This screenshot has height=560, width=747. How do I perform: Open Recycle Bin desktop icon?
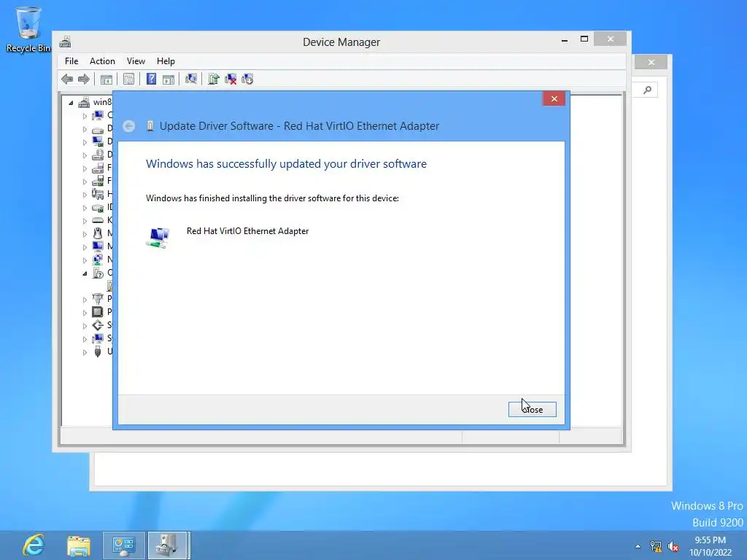[x=28, y=28]
